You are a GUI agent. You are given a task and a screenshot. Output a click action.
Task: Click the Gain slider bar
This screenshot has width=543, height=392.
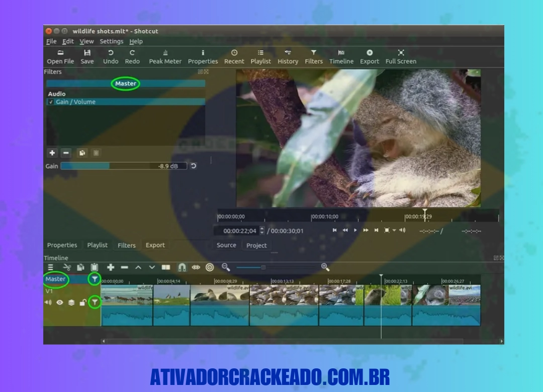[124, 166]
